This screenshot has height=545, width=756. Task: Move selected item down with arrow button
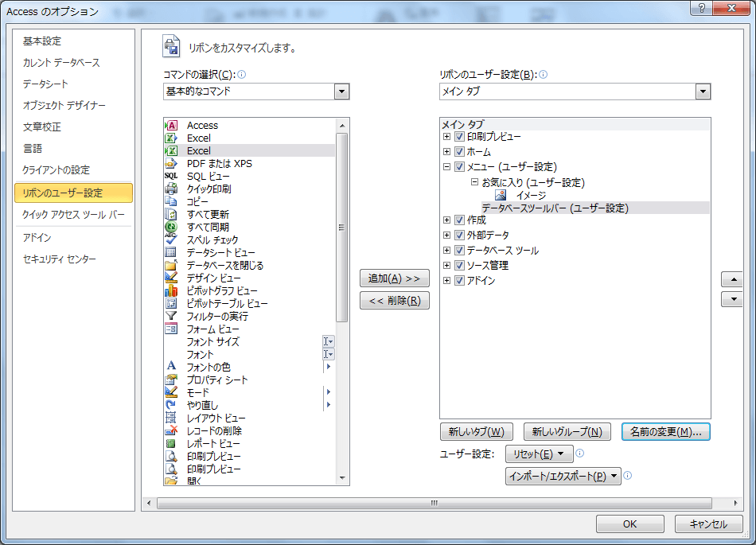[734, 299]
